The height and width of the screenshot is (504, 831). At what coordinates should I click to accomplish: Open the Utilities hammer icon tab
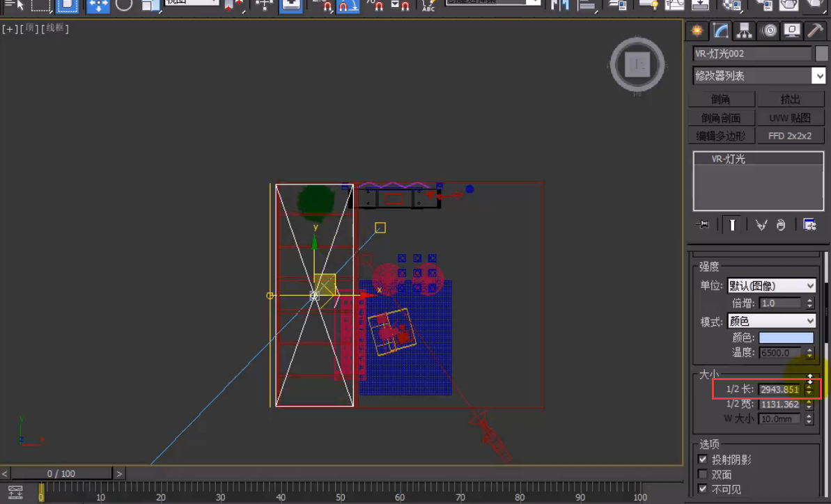[815, 31]
